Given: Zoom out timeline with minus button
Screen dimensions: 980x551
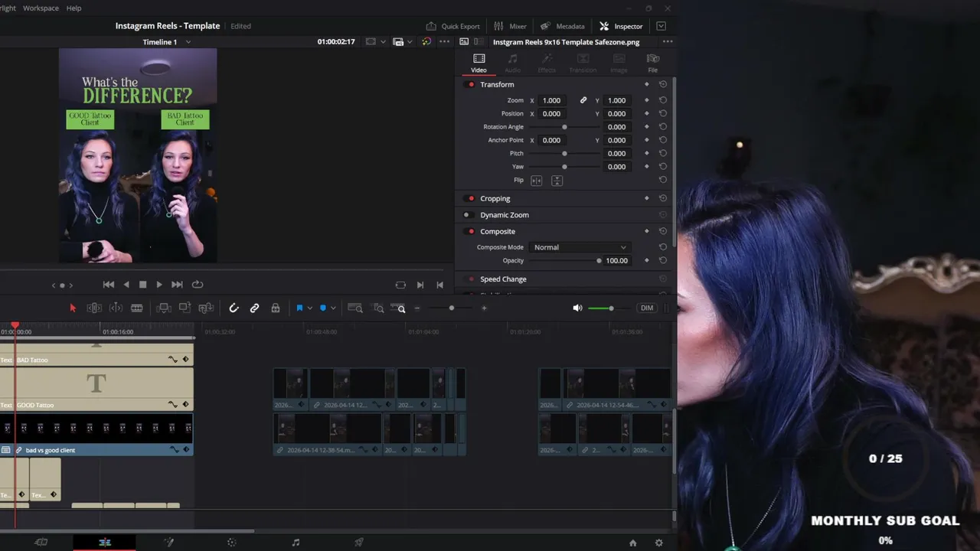Looking at the screenshot, I should pyautogui.click(x=417, y=308).
